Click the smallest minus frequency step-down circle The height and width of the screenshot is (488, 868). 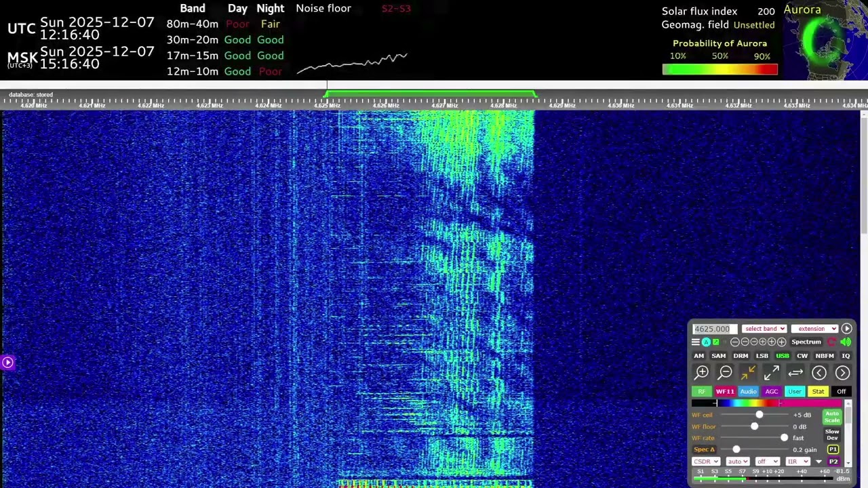pos(754,342)
